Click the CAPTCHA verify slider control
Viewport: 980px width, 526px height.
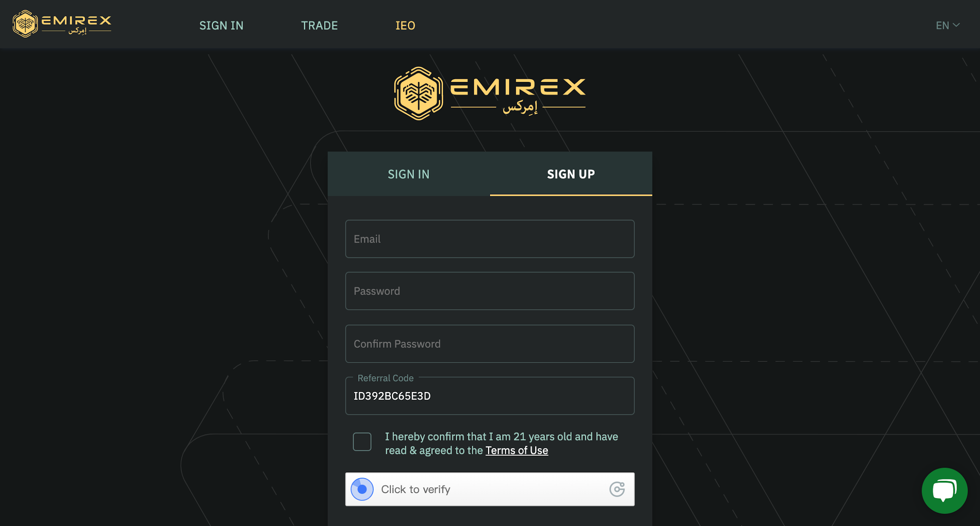click(362, 489)
